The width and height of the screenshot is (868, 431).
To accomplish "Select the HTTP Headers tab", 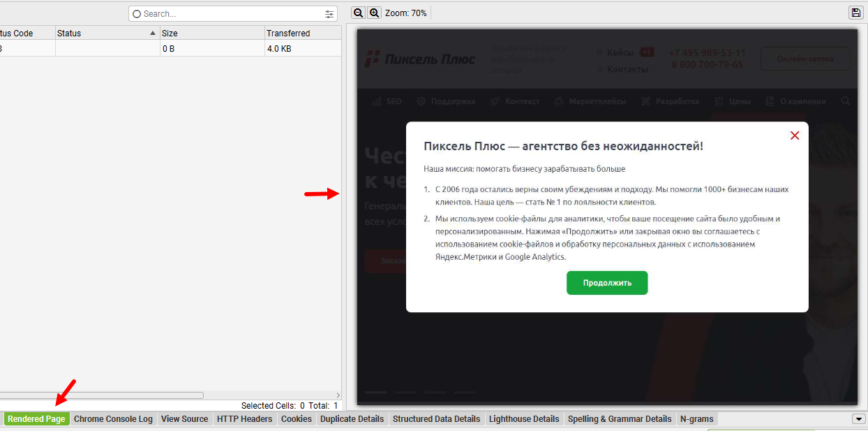I will [244, 419].
